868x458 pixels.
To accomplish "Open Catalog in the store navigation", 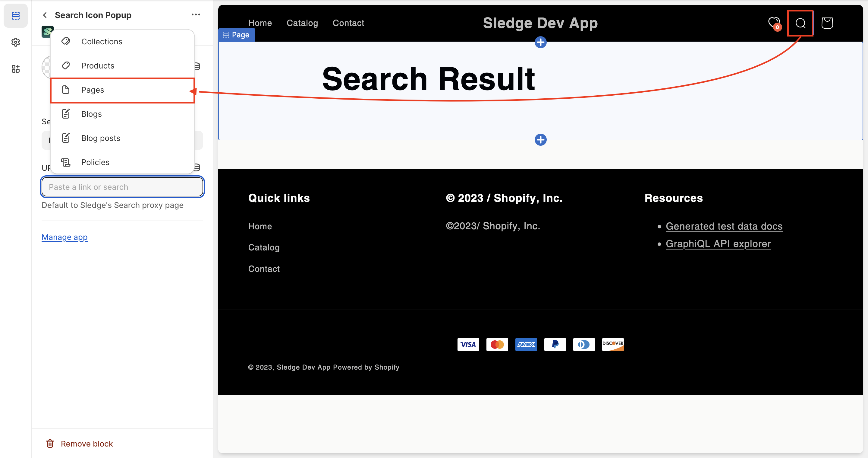I will [x=302, y=23].
